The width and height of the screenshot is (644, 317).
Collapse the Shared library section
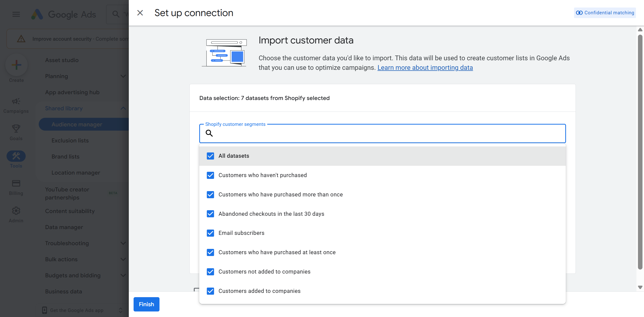click(123, 108)
